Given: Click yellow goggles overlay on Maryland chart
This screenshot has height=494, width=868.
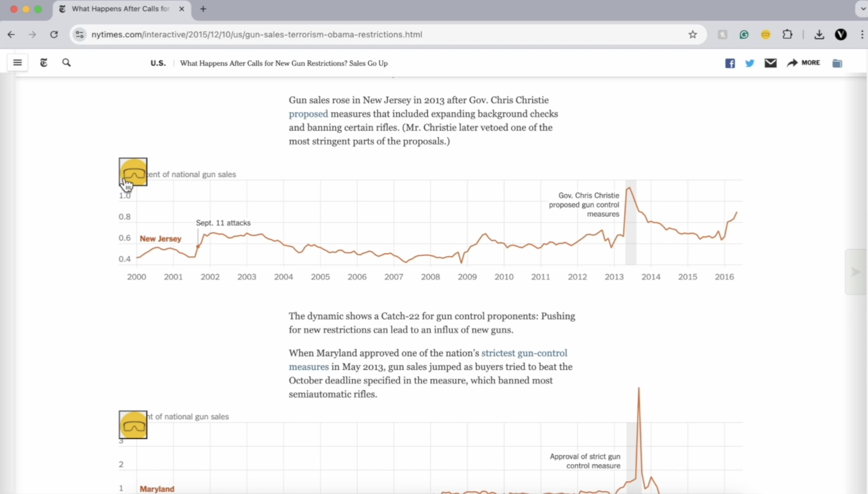Looking at the screenshot, I should pos(133,425).
